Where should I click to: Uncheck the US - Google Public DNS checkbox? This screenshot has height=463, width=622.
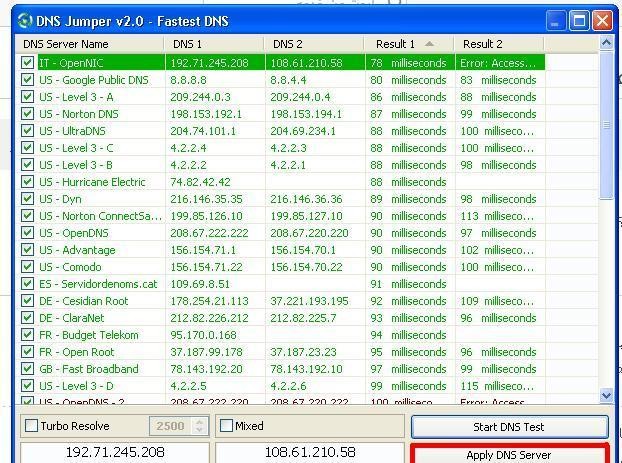pos(27,80)
